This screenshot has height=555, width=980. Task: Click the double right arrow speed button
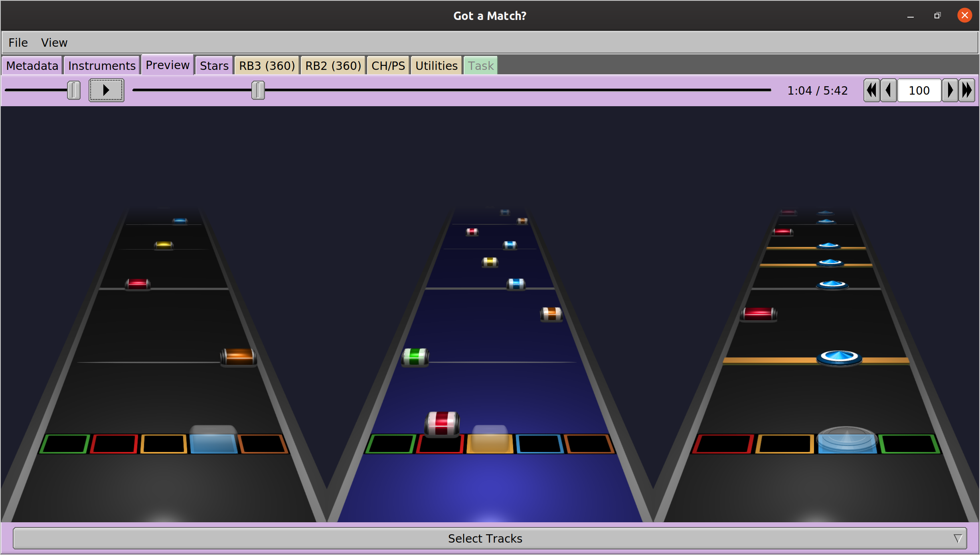click(x=967, y=90)
